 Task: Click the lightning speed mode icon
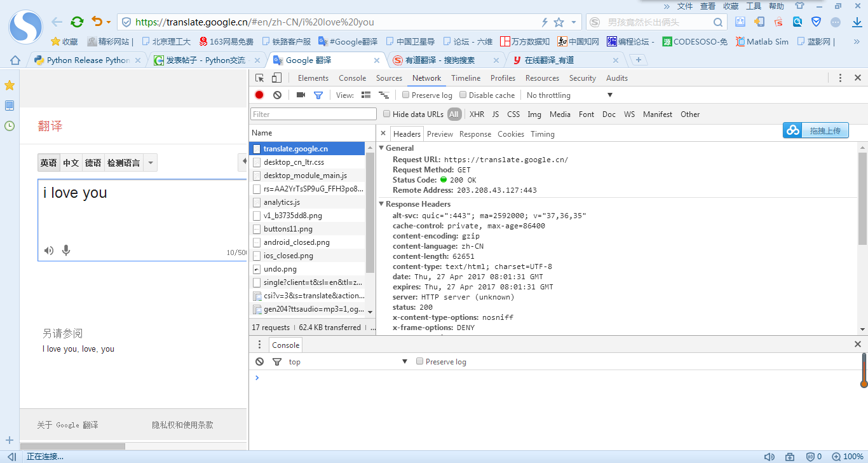(x=545, y=22)
